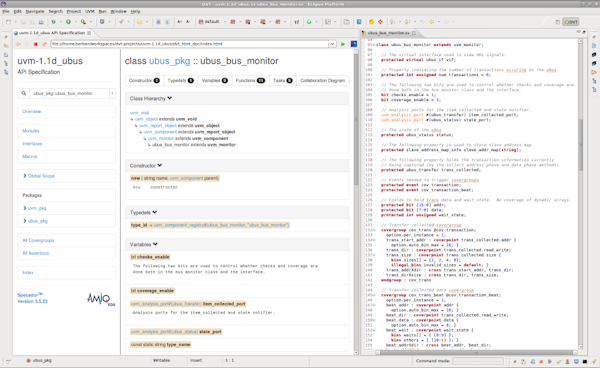Open the Collaboration Diagram tab

pyautogui.click(x=322, y=80)
